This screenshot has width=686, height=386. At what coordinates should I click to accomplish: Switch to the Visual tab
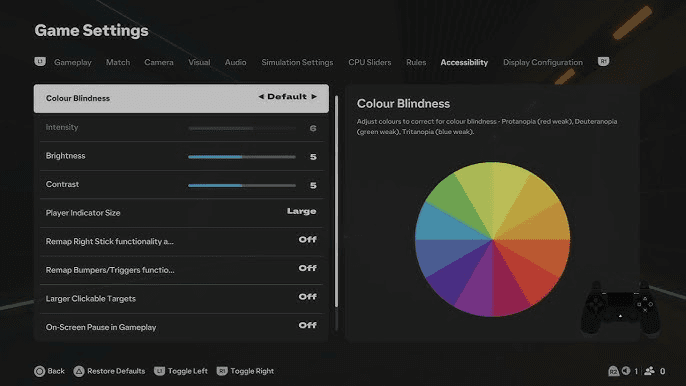coord(199,62)
